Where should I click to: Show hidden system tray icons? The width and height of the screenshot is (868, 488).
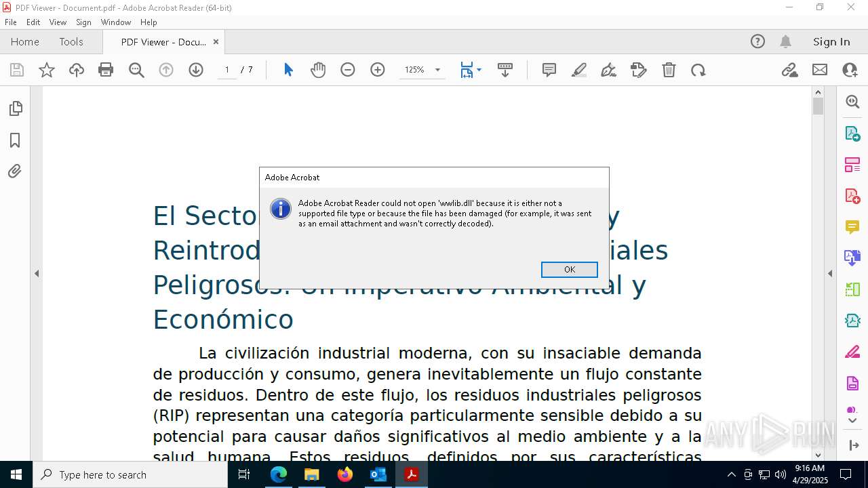731,474
